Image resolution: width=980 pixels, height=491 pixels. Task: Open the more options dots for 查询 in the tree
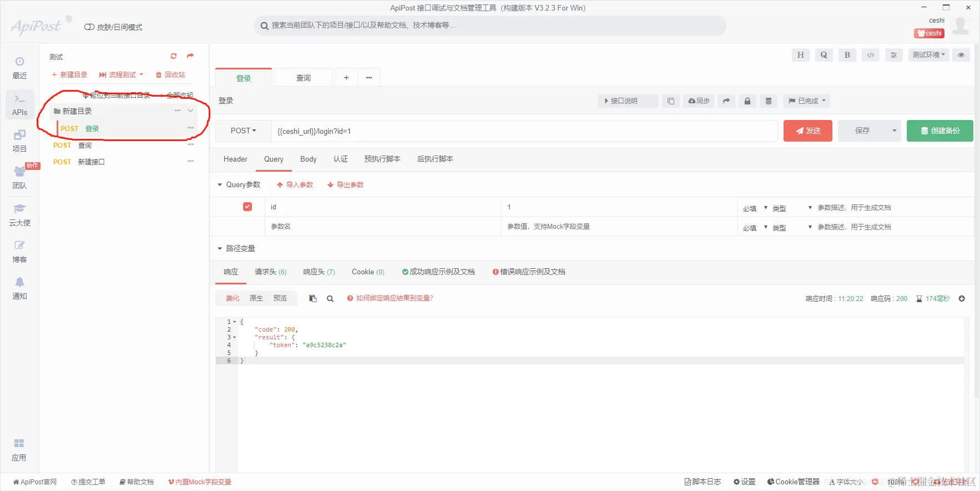pyautogui.click(x=190, y=145)
